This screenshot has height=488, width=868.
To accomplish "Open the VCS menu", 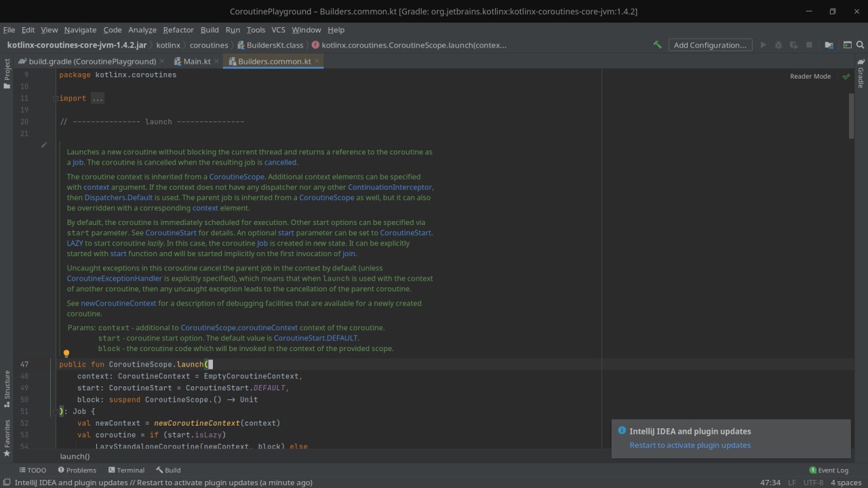I will click(x=278, y=30).
